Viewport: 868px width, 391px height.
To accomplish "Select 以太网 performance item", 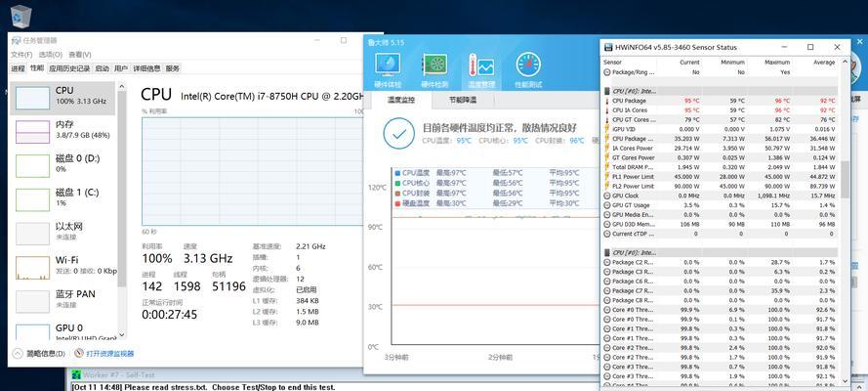I will click(63, 232).
